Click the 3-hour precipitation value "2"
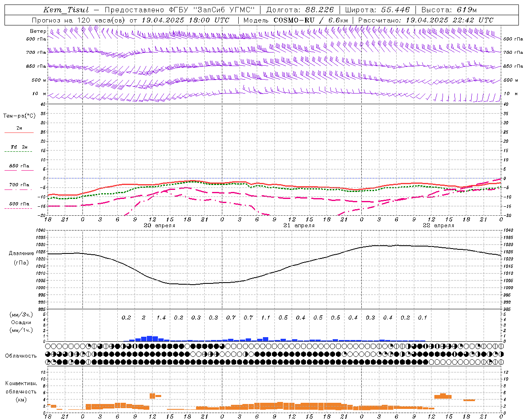 tap(144, 317)
